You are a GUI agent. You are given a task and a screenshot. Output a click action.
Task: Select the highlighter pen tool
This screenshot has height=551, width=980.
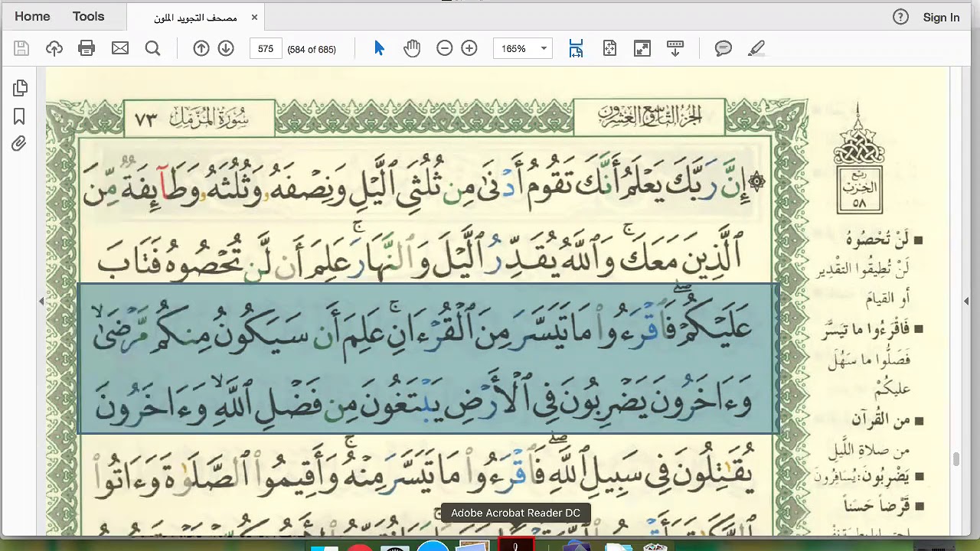coord(756,49)
